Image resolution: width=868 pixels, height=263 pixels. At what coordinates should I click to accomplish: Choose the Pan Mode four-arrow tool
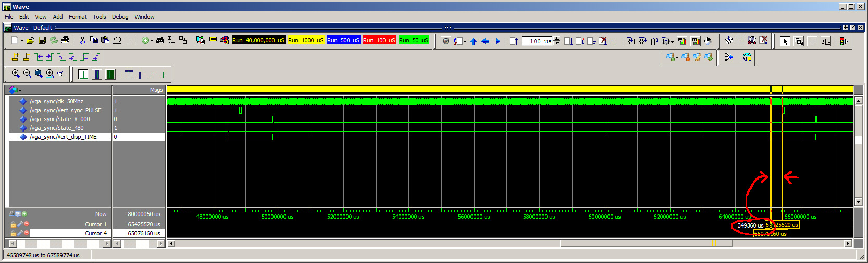812,41
